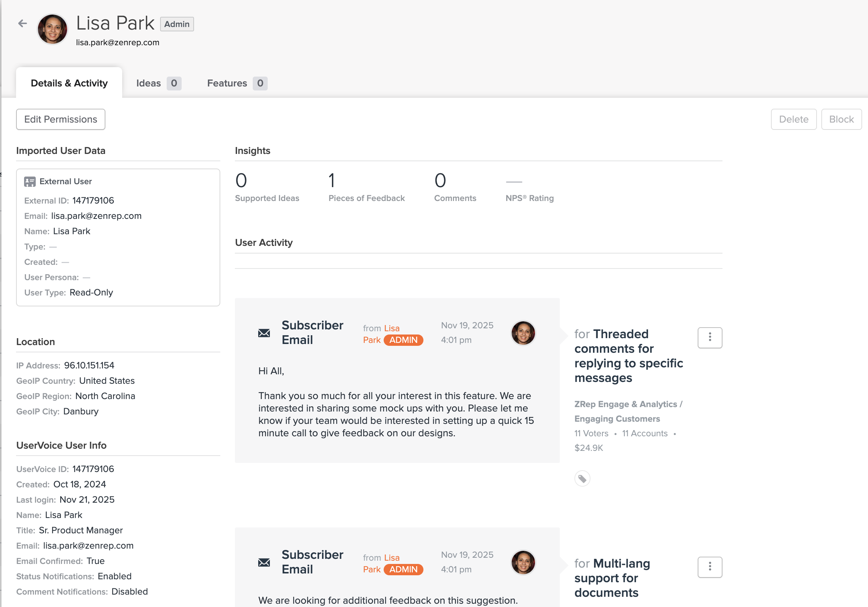Click the tag icon under Threaded comments idea

pyautogui.click(x=582, y=479)
